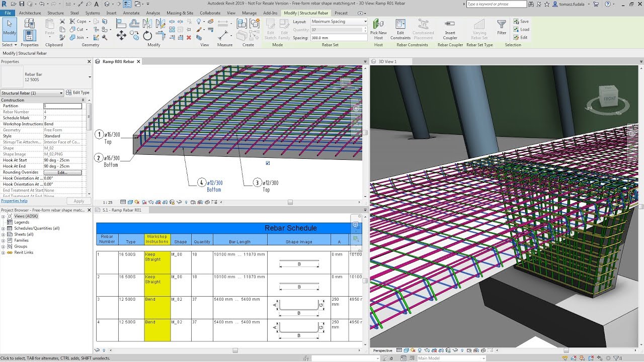Open the Annotate ribbon tab

coord(131,13)
